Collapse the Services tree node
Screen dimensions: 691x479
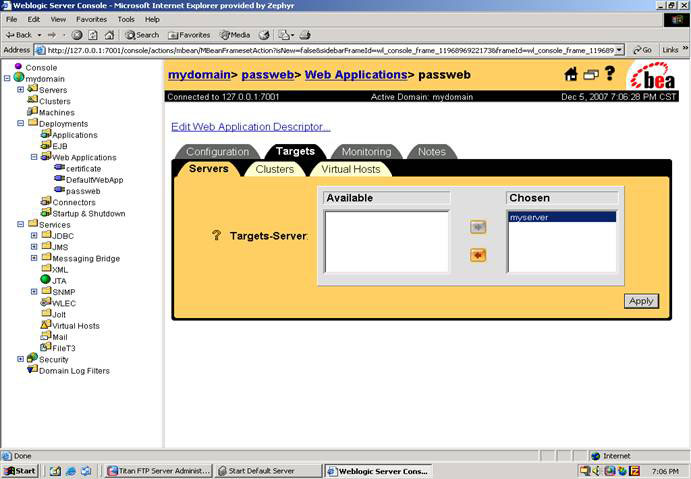click(20, 224)
